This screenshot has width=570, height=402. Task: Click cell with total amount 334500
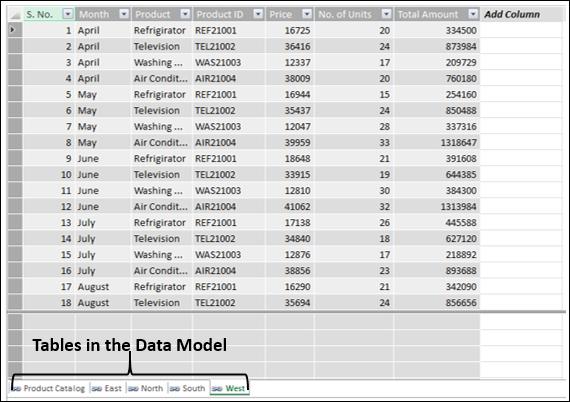pos(437,30)
